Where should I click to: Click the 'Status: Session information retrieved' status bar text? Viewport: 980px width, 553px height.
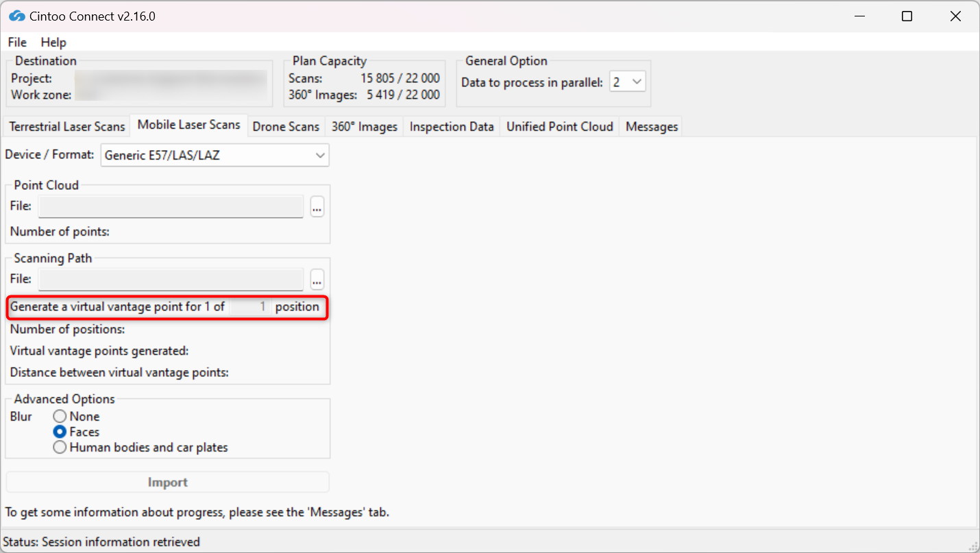pyautogui.click(x=101, y=542)
